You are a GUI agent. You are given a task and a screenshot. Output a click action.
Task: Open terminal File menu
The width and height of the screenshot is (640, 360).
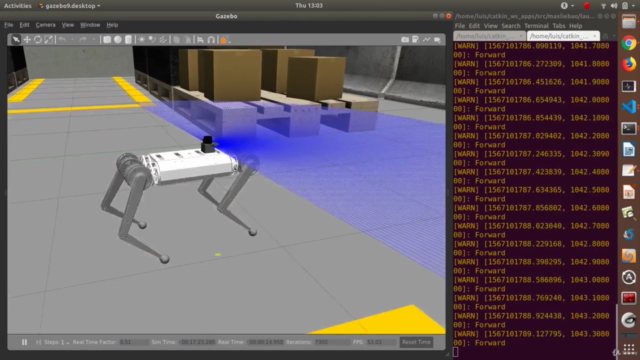(x=460, y=26)
